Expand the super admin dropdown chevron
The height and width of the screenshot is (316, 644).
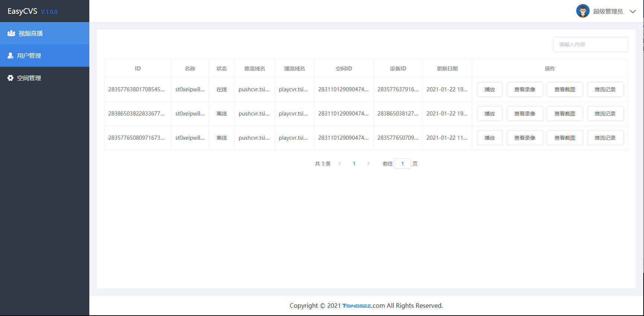pyautogui.click(x=632, y=12)
